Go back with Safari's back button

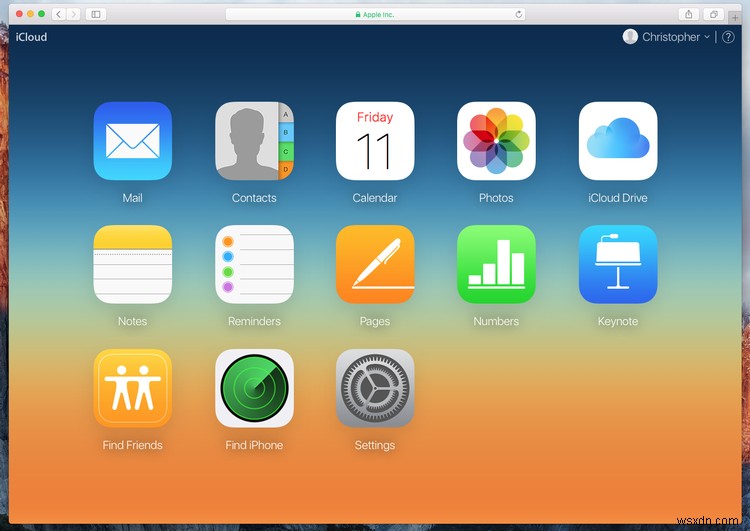[58, 14]
